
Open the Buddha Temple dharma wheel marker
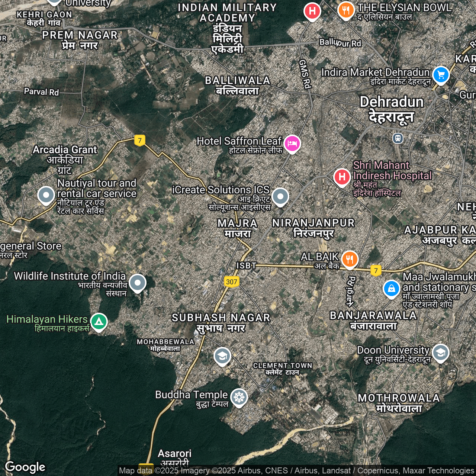click(239, 397)
